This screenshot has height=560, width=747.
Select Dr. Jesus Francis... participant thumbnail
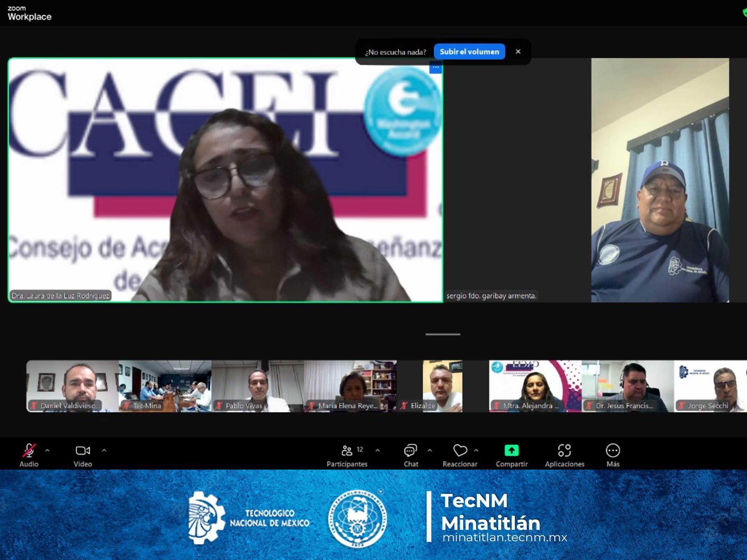tap(628, 386)
